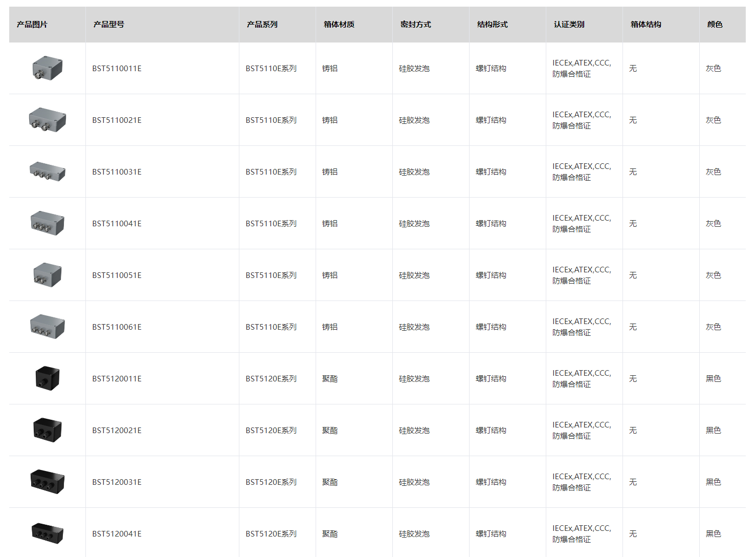This screenshot has height=557, width=756.
Task: Select the 认证类别 column header
Action: (x=569, y=25)
